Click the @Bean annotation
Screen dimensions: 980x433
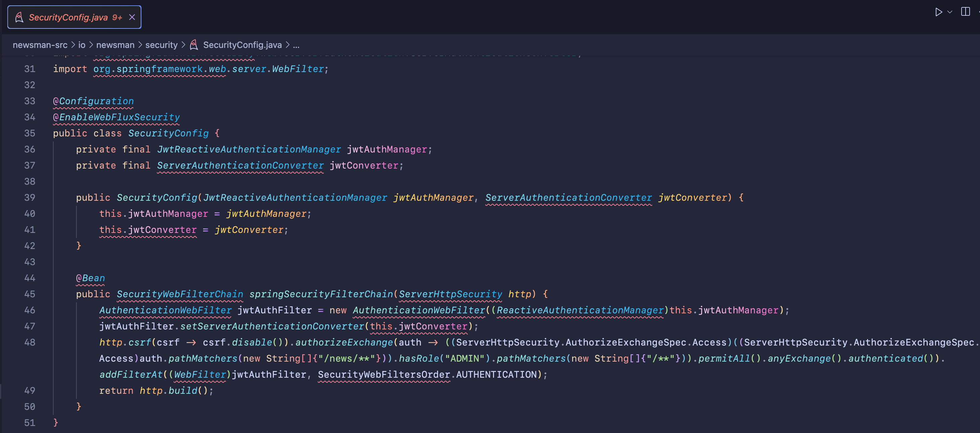tap(90, 278)
